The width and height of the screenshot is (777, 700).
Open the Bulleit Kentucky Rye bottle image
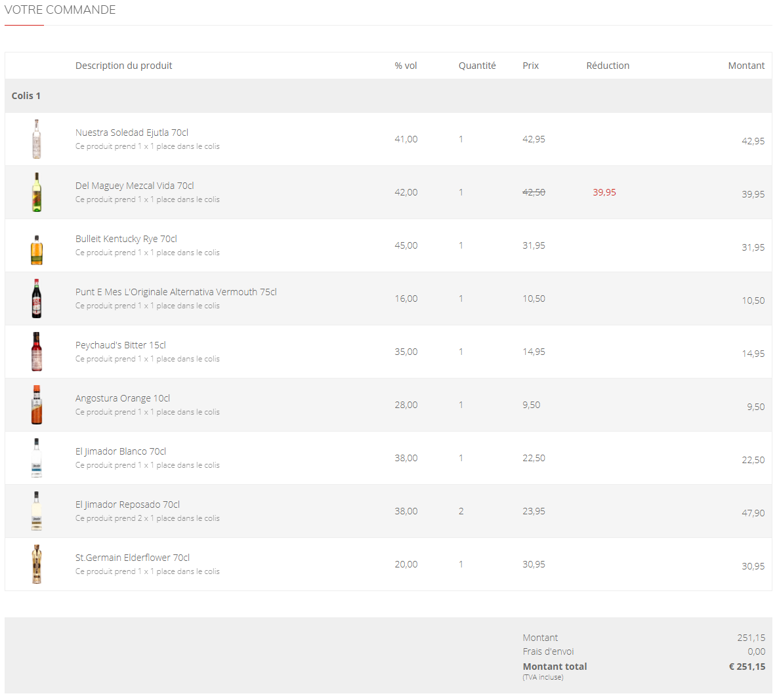pos(37,249)
